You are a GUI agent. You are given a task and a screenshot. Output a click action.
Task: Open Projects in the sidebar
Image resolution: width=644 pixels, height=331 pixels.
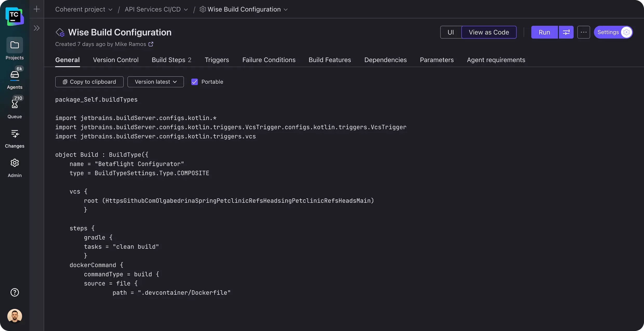click(x=15, y=49)
